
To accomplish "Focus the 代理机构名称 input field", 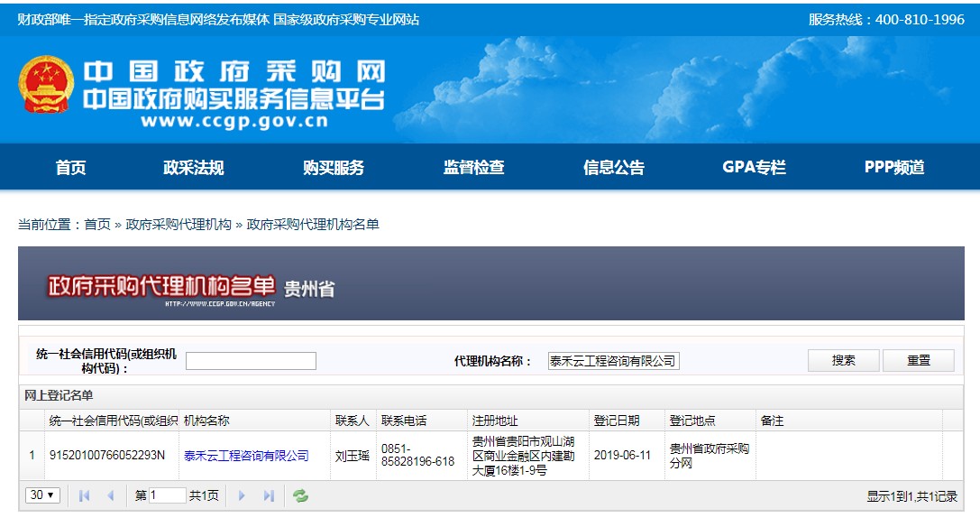I will pyautogui.click(x=614, y=361).
